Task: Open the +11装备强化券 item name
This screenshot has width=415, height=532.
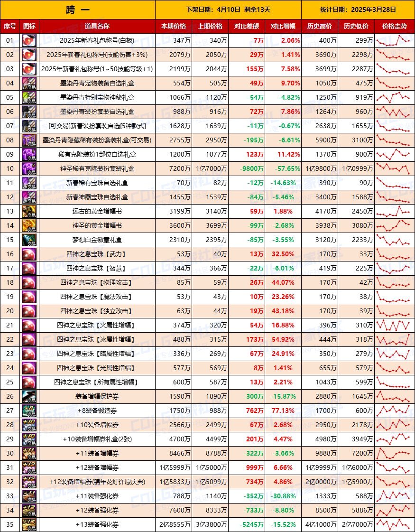Action: click(x=97, y=496)
